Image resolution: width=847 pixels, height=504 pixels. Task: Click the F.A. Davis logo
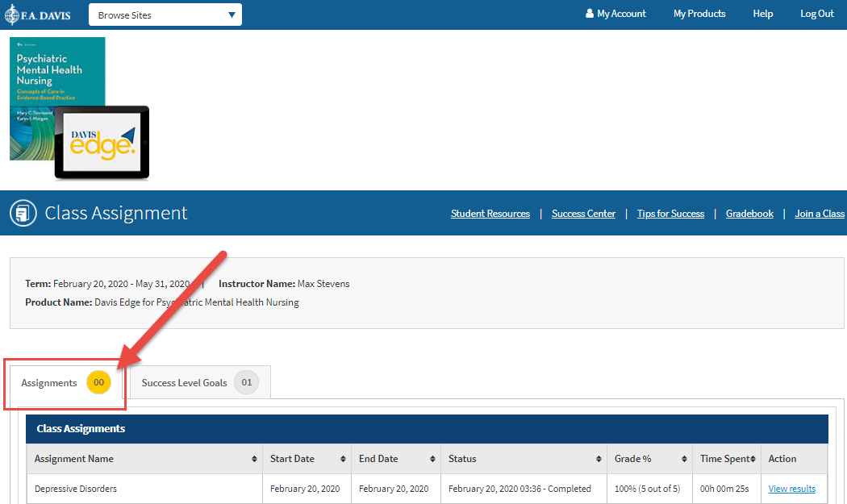click(38, 15)
